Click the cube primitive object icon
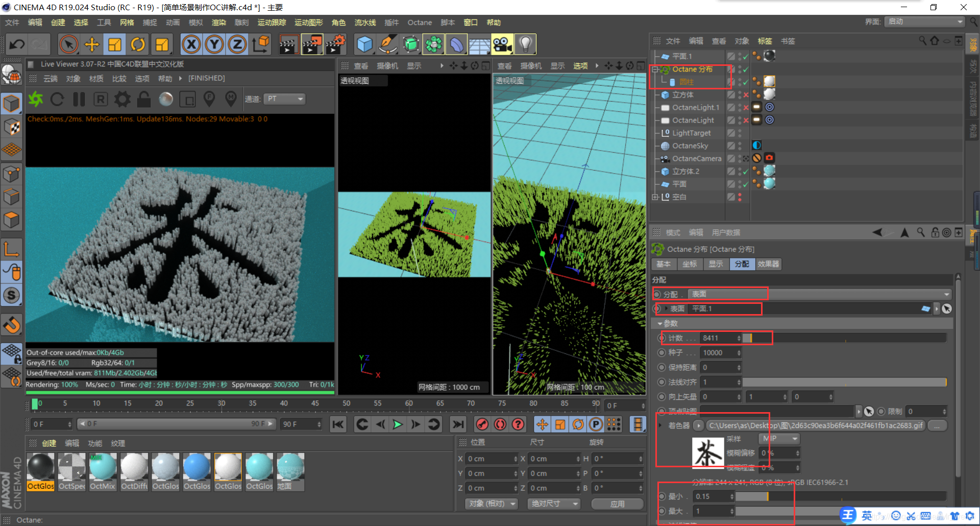The height and width of the screenshot is (526, 980). point(364,44)
